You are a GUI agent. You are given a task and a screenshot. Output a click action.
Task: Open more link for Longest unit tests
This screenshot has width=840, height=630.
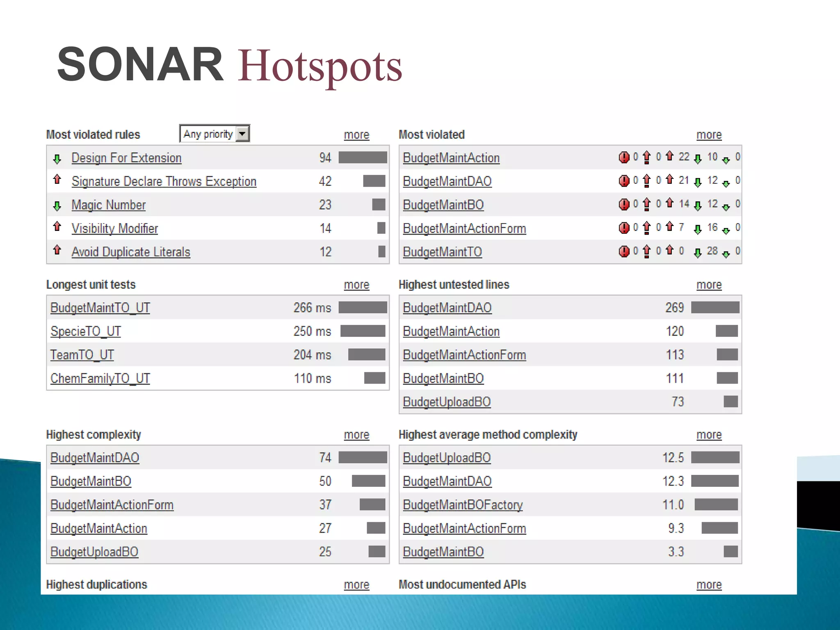(356, 285)
